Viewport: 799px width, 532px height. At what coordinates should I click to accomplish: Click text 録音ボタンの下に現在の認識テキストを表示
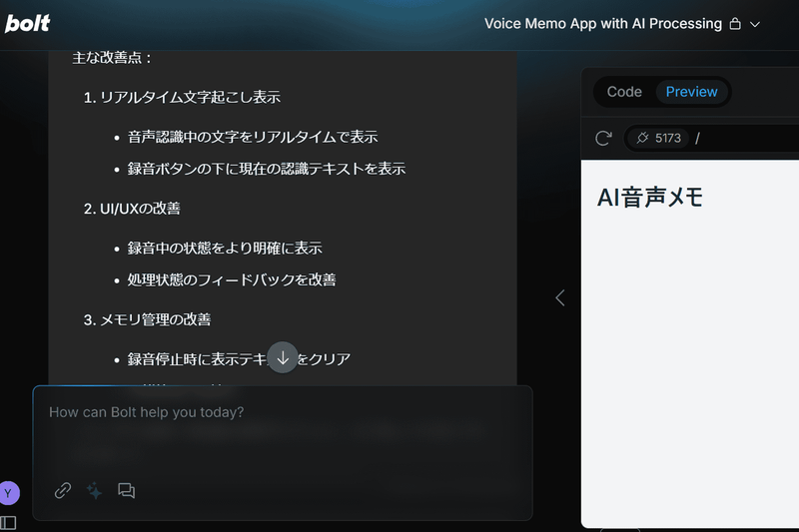pos(267,169)
